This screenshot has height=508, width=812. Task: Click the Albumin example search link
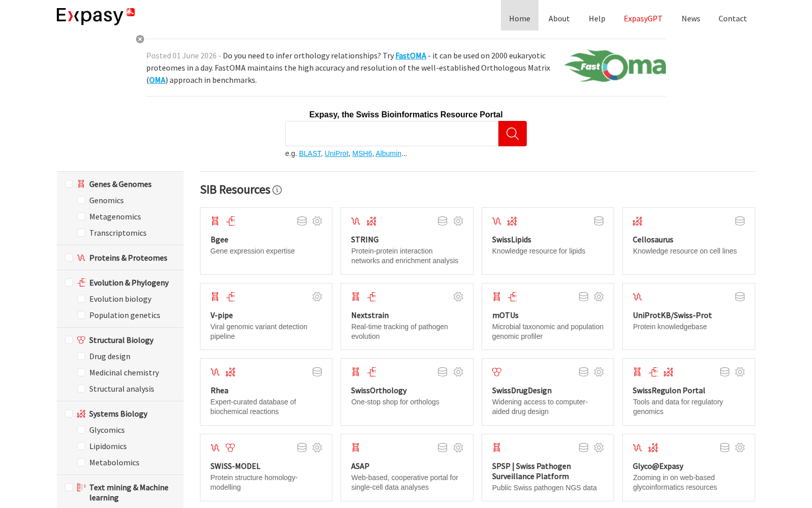coord(388,153)
